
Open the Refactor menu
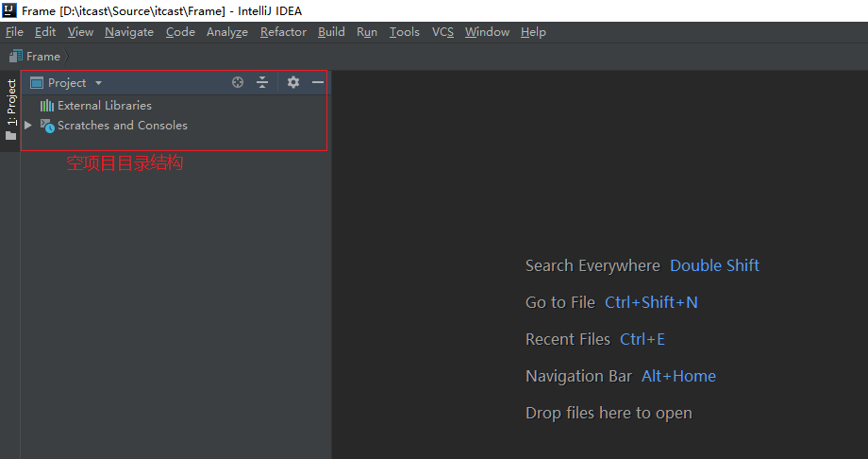[283, 32]
